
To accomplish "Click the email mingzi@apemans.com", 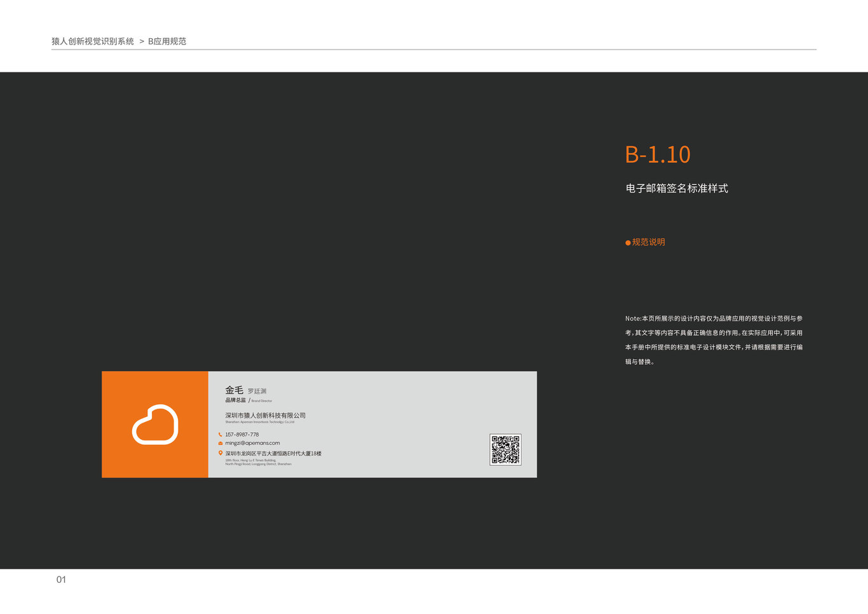I will (x=252, y=443).
